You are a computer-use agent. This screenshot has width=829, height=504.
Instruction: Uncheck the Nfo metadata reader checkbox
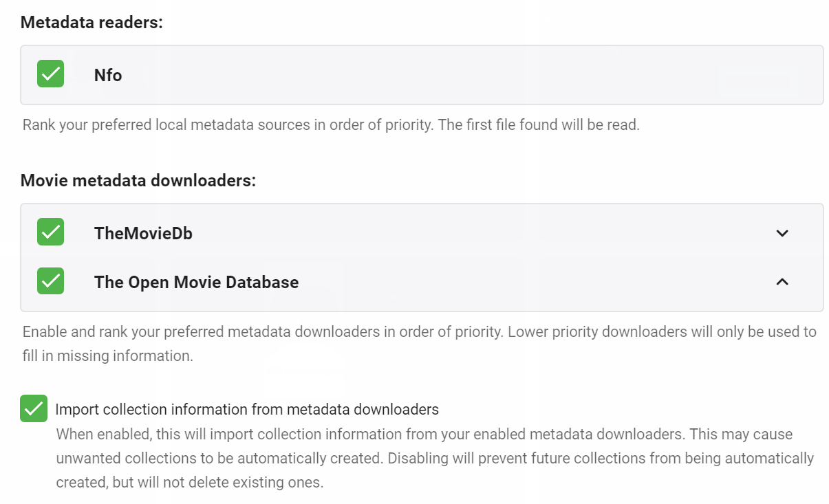pos(50,74)
